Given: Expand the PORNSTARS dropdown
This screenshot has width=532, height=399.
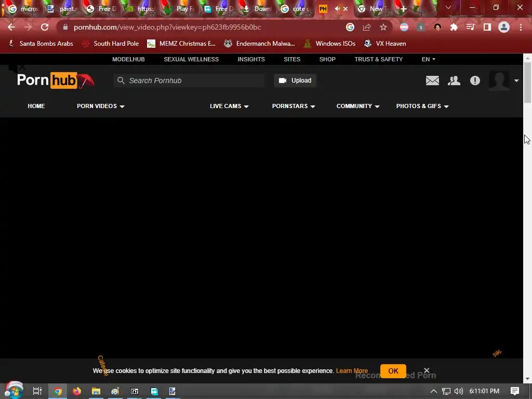Looking at the screenshot, I should point(294,106).
